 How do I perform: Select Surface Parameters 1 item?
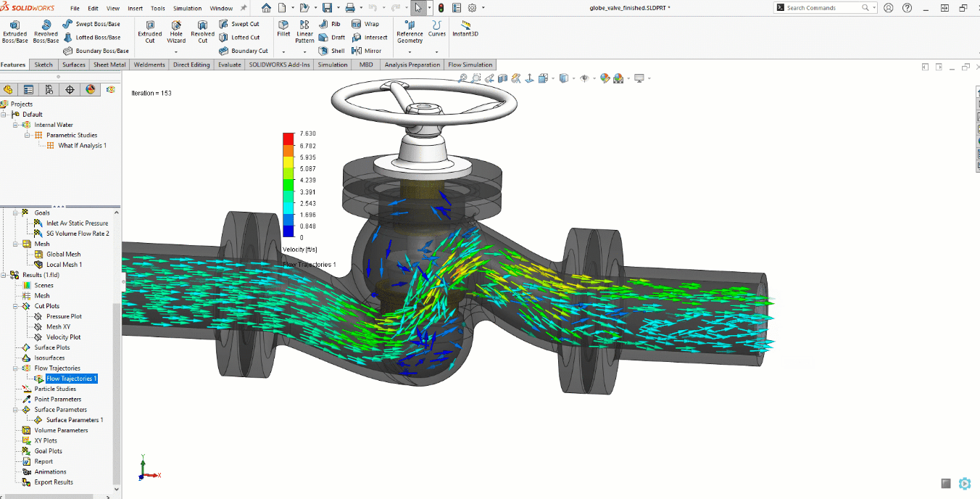(75, 420)
